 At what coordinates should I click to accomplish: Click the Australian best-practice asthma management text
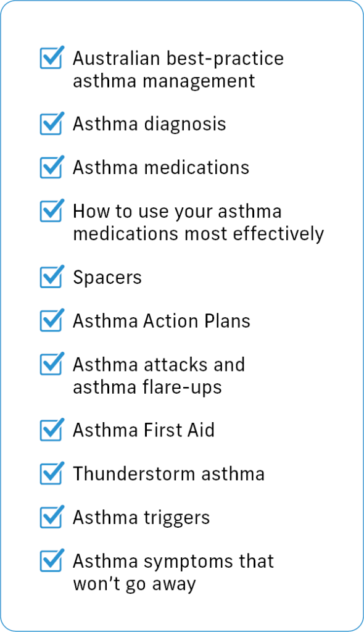tap(178, 69)
